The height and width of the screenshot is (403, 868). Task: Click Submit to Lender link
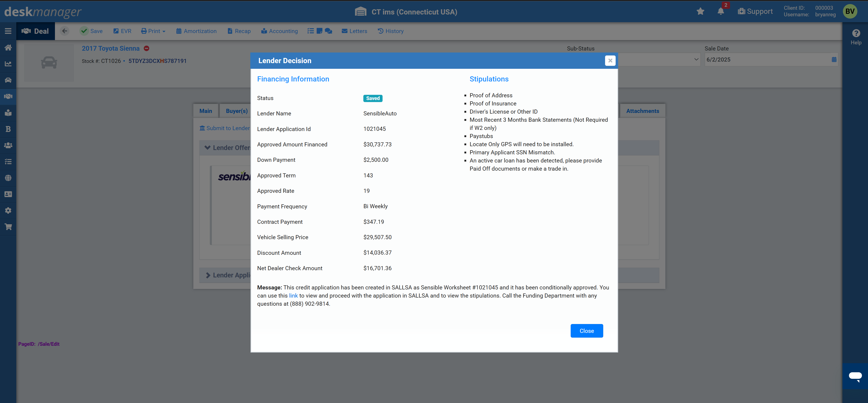(225, 128)
